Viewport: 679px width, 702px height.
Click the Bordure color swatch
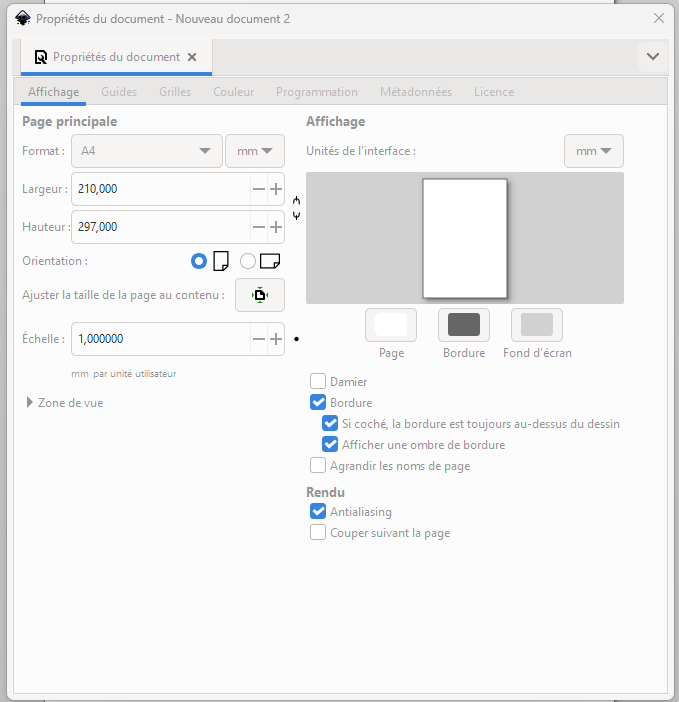[464, 325]
